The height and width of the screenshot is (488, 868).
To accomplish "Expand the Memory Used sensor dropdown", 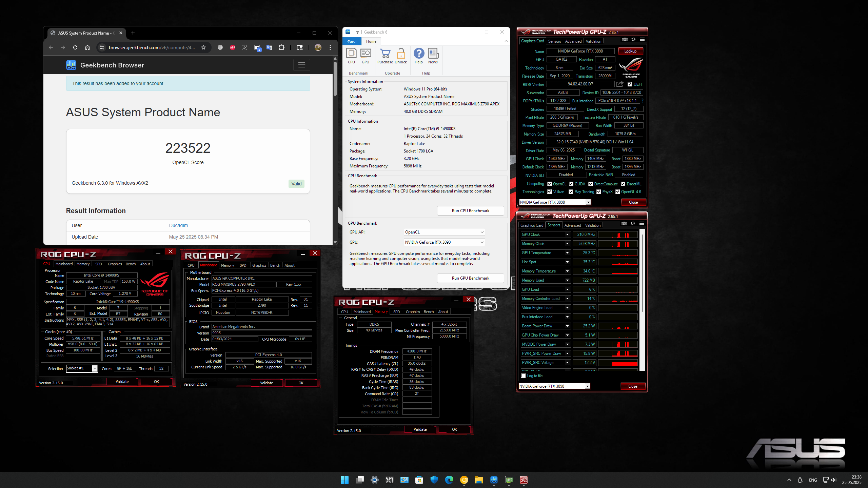I will [x=567, y=280].
